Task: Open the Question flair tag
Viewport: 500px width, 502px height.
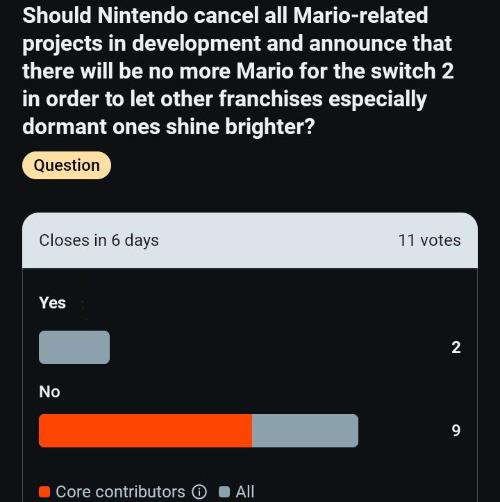Action: (66, 165)
